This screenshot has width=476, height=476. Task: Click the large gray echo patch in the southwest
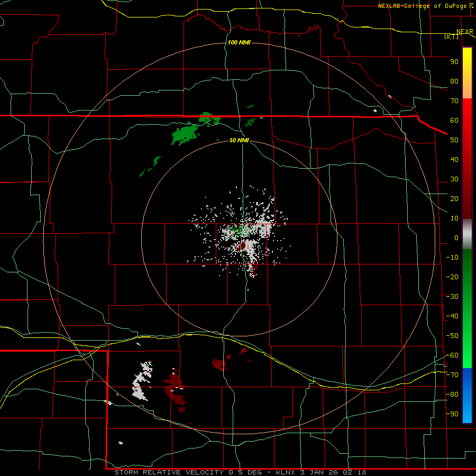pos(141,381)
